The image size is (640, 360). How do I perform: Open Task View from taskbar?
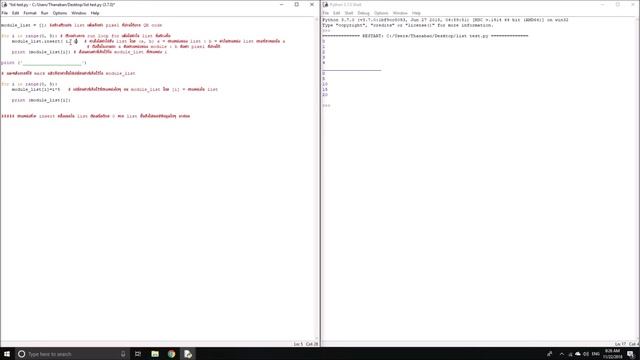138,354
